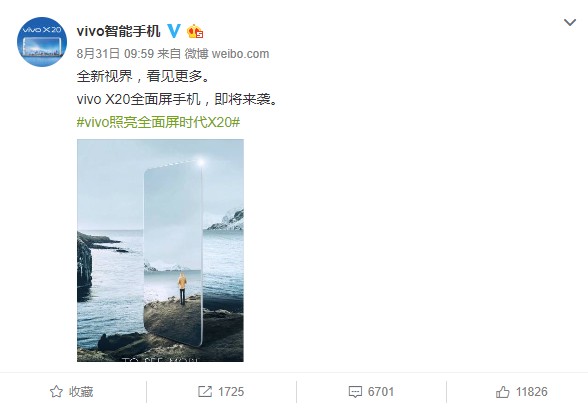Click the blue V verified badge
The width and height of the screenshot is (588, 410).
click(174, 31)
